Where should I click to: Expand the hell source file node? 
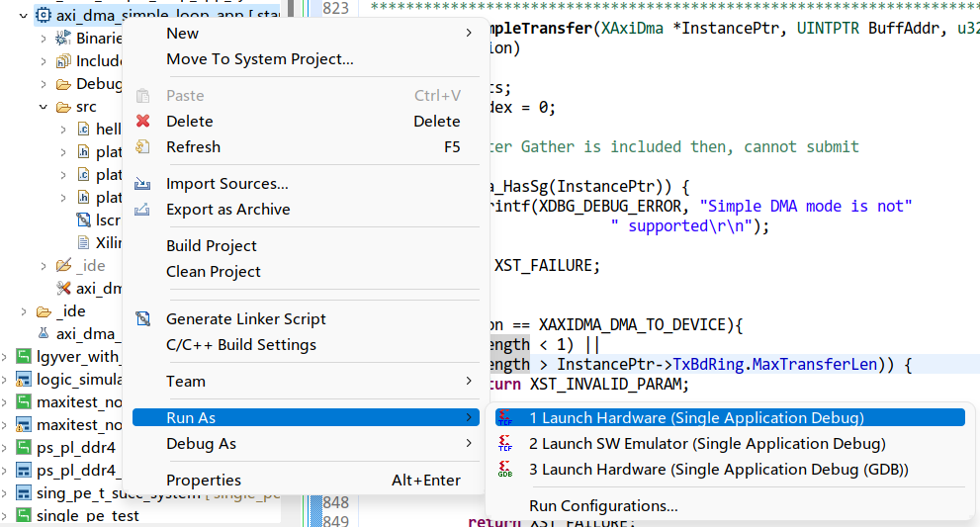(63, 130)
